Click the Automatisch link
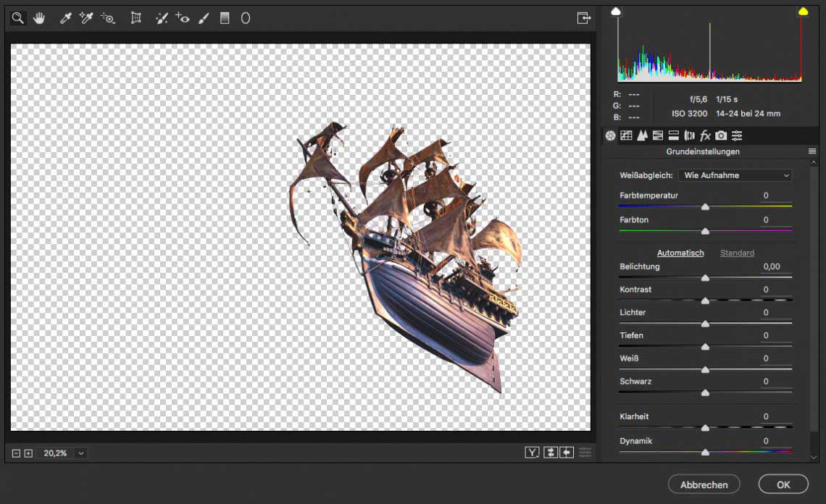 [x=680, y=253]
